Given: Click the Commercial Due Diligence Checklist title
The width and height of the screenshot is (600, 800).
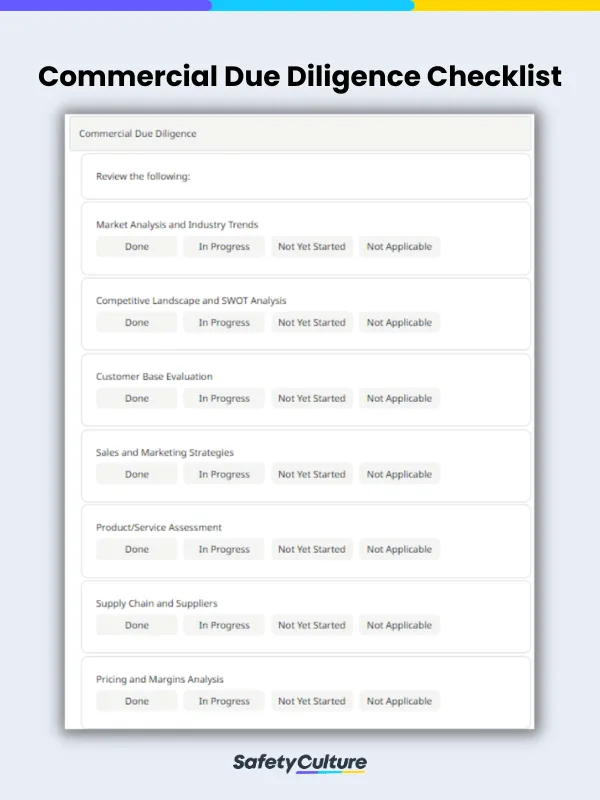Looking at the screenshot, I should [x=300, y=76].
